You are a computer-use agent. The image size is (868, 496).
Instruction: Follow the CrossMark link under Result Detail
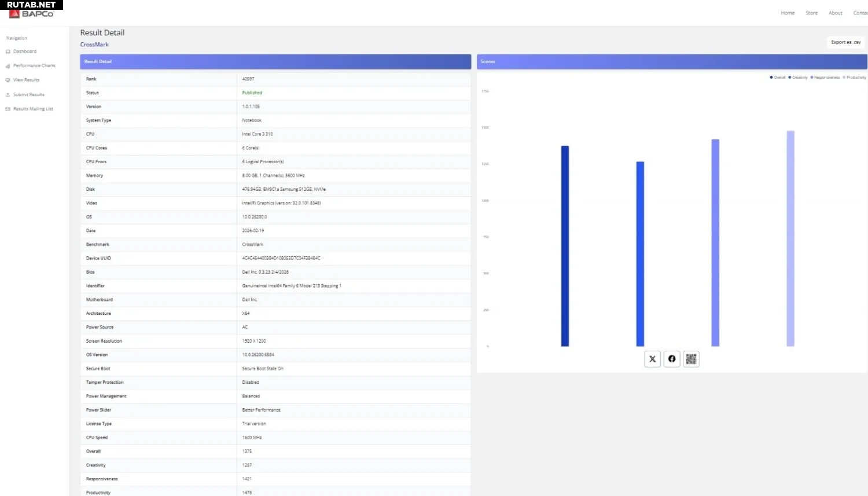click(94, 45)
